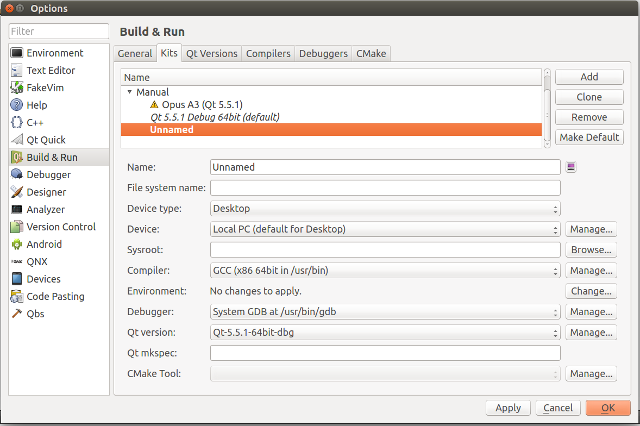Image resolution: width=640 pixels, height=426 pixels.
Task: Click the File system name field
Action: tap(385, 188)
